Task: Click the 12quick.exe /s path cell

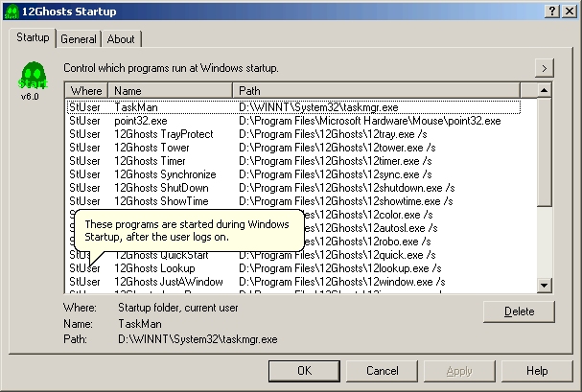Action: pyautogui.click(x=338, y=256)
